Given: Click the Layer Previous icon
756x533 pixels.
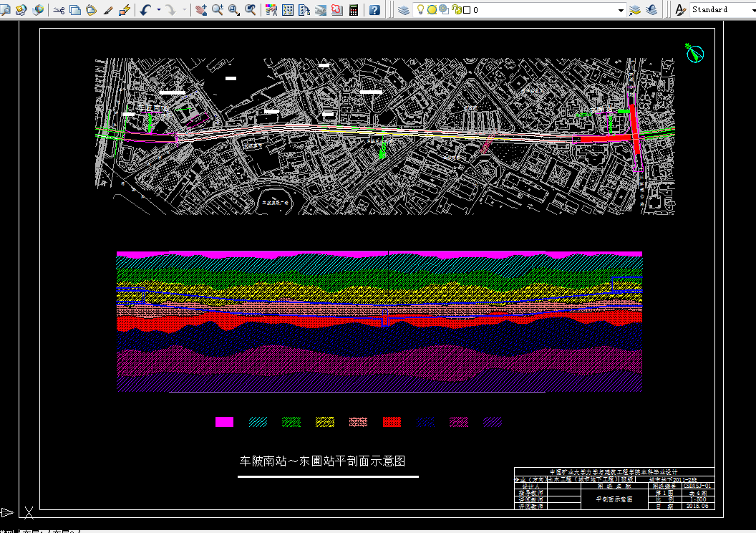Looking at the screenshot, I should point(651,9).
